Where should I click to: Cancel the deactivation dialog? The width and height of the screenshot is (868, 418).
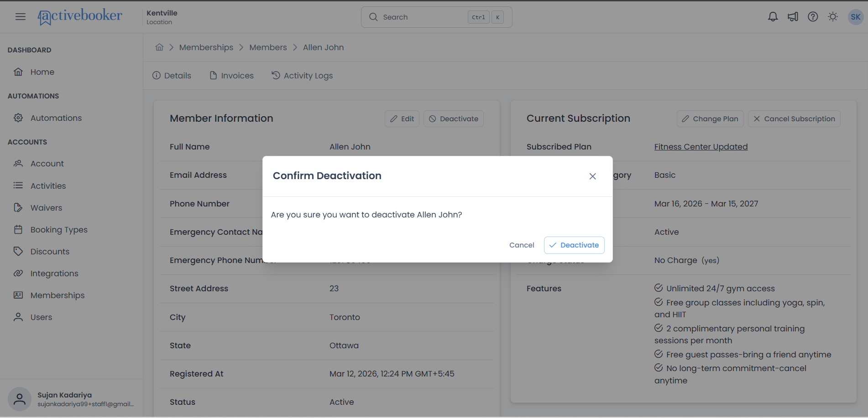(522, 245)
